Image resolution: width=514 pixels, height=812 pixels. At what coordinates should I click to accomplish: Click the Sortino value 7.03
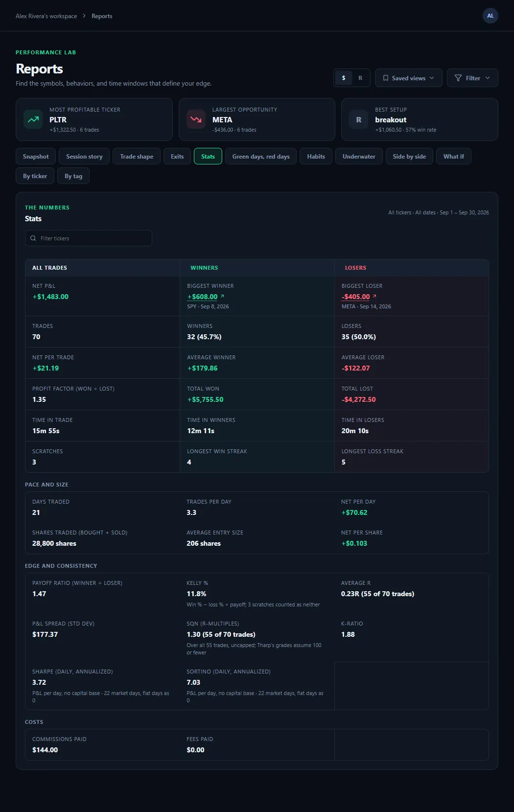193,682
